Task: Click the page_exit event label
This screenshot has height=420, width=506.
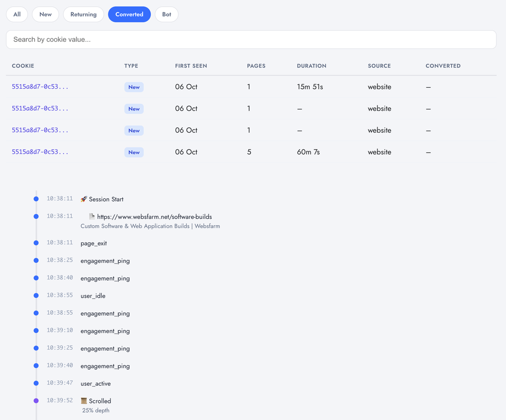Action: point(93,244)
